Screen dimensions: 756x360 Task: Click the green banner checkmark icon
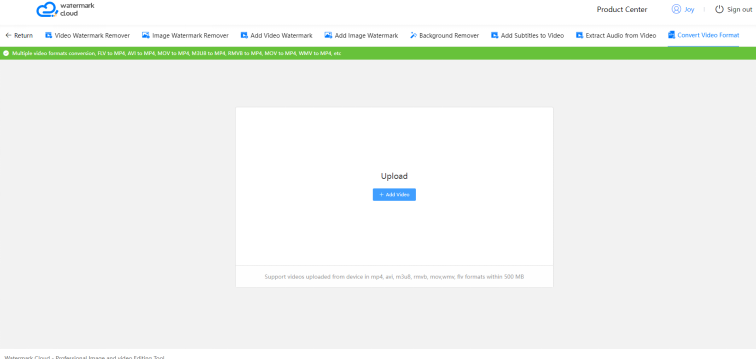(x=6, y=53)
